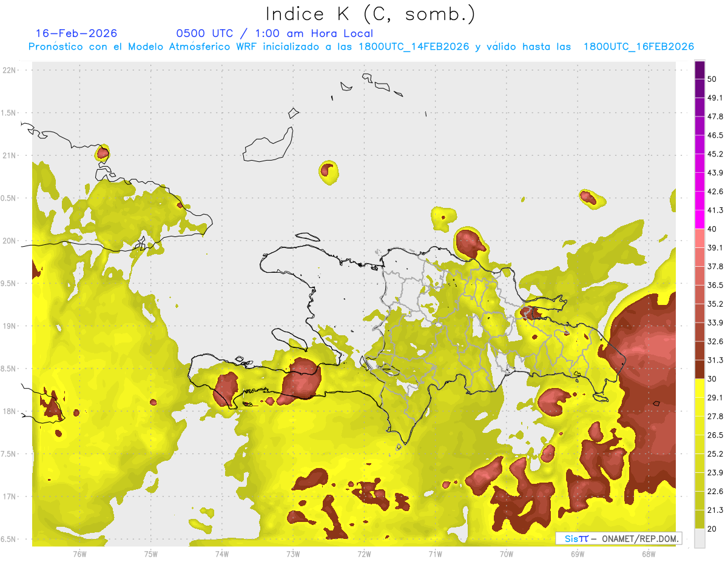Image resolution: width=728 pixels, height=562 pixels.
Task: Pick the dark purple swatch above 50 on the legend
Action: 699,70
